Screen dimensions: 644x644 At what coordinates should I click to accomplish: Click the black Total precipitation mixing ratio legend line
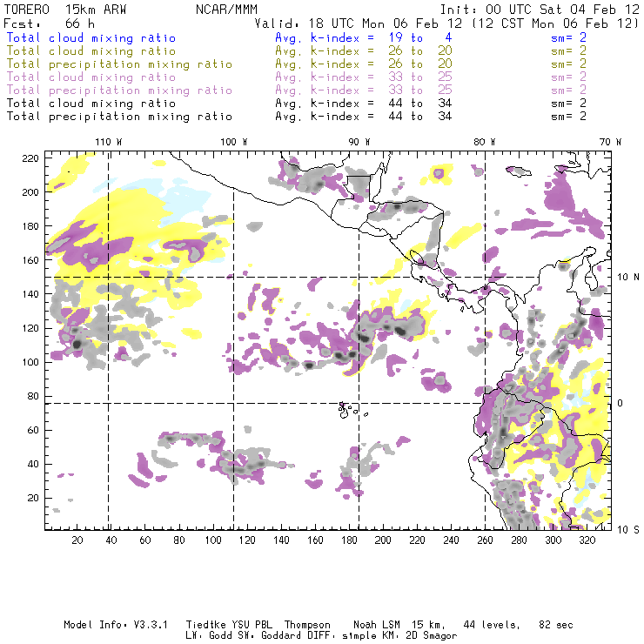pyautogui.click(x=119, y=117)
